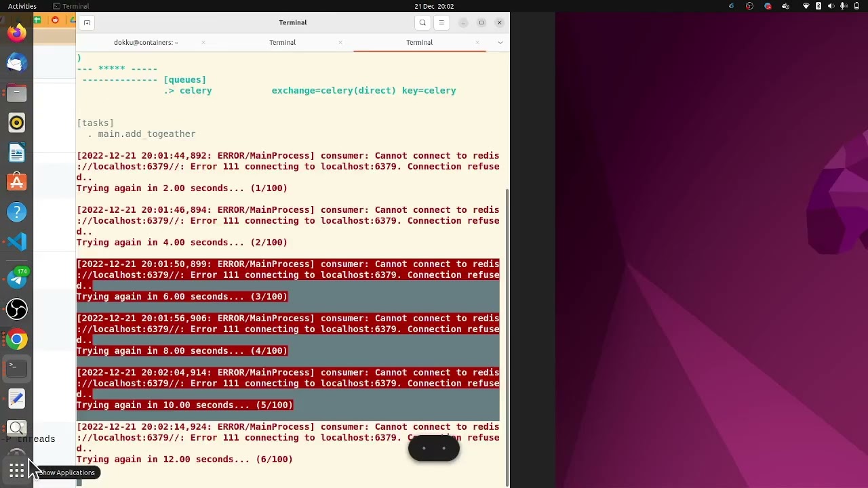Click the 'main.add_togeather' task line

coord(146,134)
